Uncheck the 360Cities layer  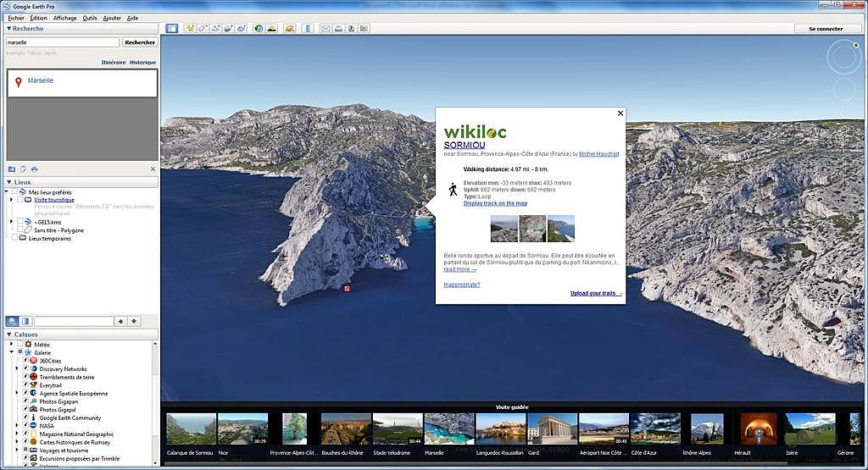[x=25, y=361]
